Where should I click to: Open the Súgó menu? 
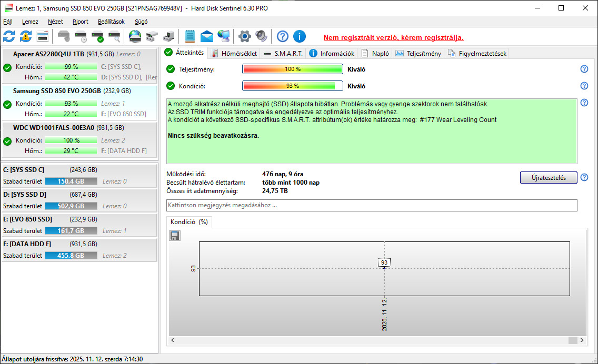(x=141, y=22)
